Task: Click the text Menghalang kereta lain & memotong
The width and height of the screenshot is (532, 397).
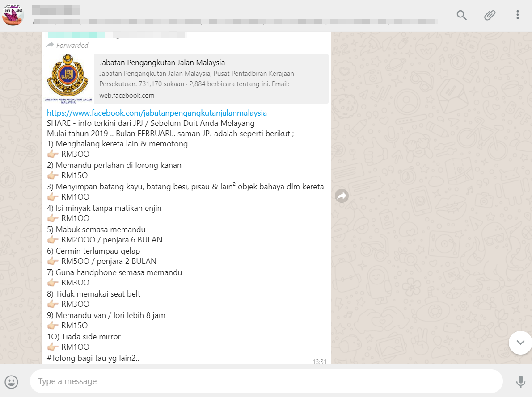Action: [122, 144]
